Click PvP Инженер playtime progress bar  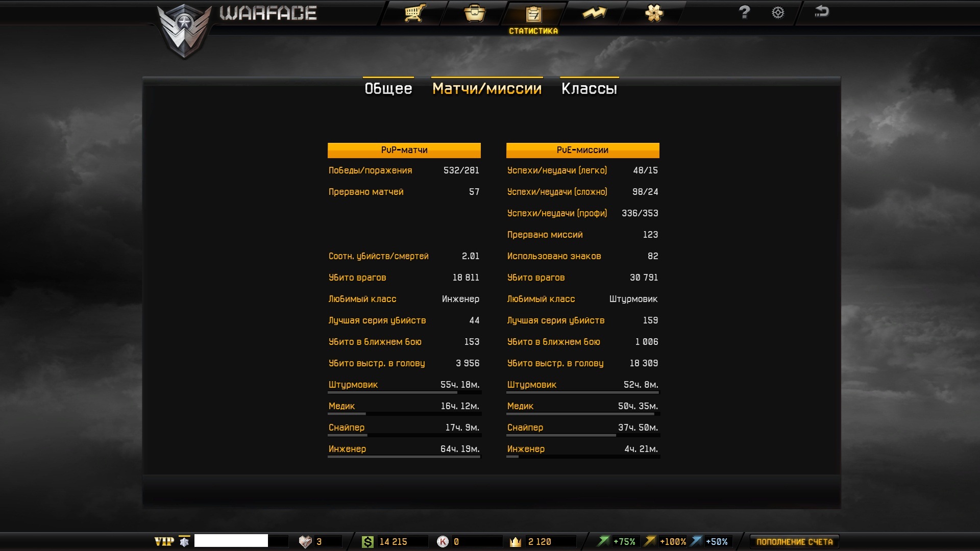[x=404, y=457]
